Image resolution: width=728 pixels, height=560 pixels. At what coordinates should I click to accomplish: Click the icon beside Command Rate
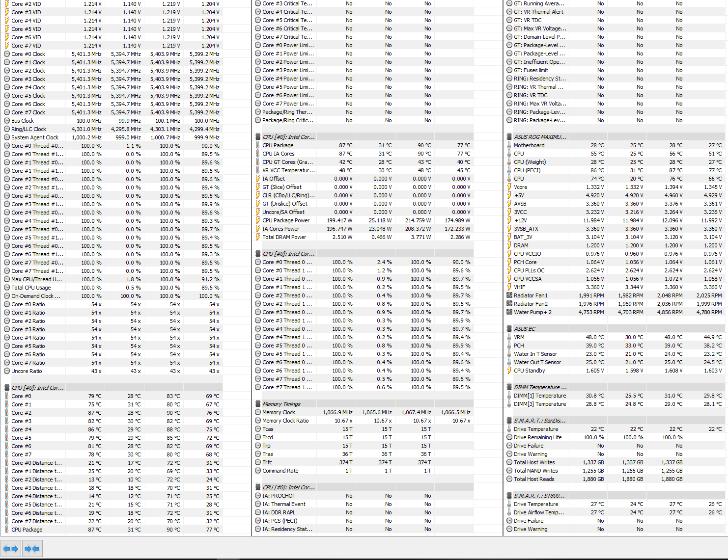coord(258,471)
